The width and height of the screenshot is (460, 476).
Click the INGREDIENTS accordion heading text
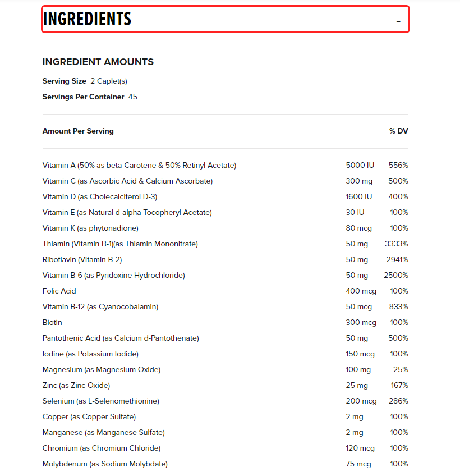pyautogui.click(x=87, y=19)
